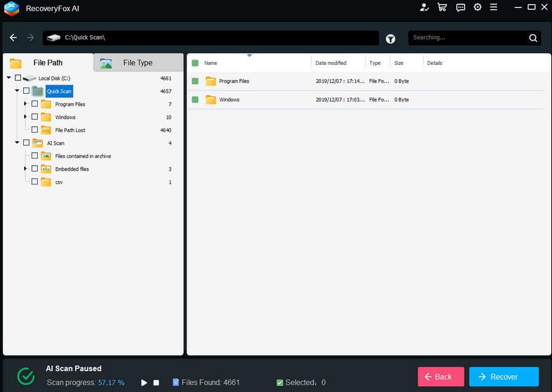This screenshot has width=552, height=392.
Task: Click the Recover button
Action: pos(503,376)
